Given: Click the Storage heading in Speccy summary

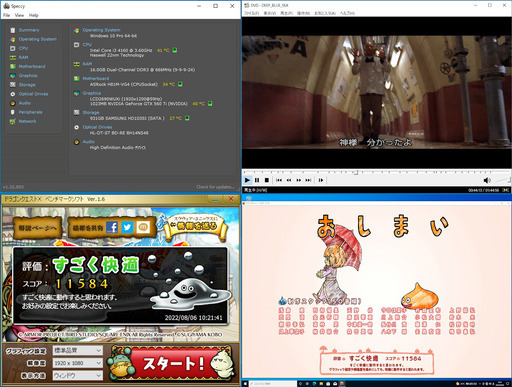Looking at the screenshot, I should (91, 112).
